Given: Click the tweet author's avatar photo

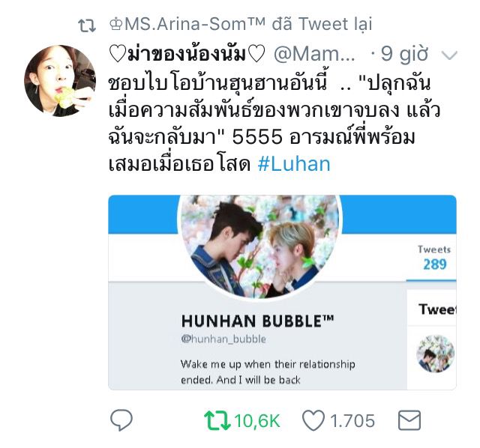Looking at the screenshot, I should click(x=60, y=81).
